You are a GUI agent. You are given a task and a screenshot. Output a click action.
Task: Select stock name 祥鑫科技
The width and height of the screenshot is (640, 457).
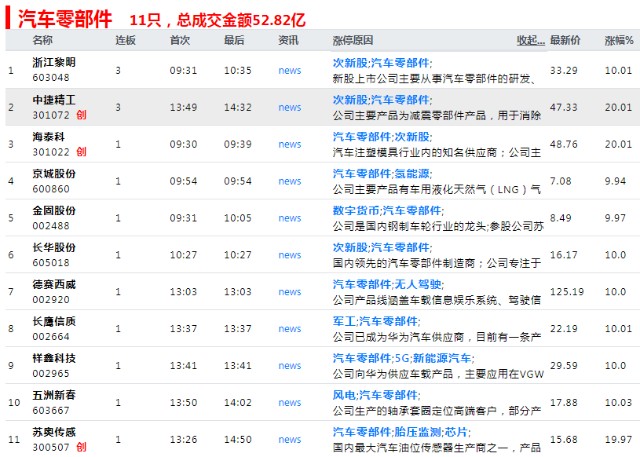[54, 358]
